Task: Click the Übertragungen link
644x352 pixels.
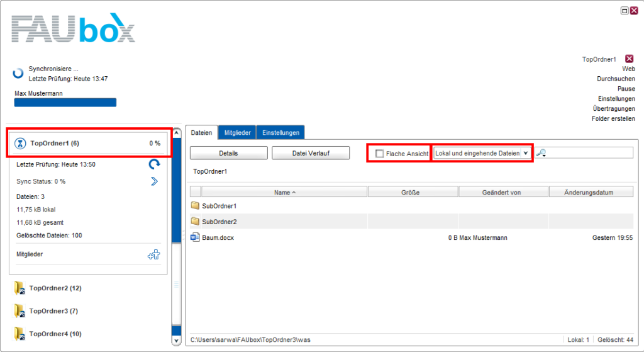Action: pos(613,109)
